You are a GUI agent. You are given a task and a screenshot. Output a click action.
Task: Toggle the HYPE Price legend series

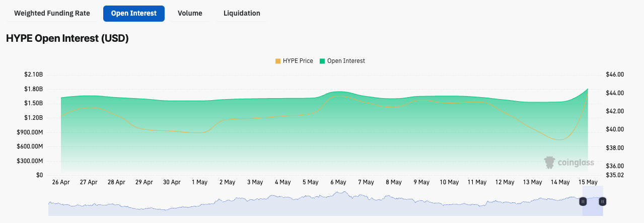coord(294,61)
